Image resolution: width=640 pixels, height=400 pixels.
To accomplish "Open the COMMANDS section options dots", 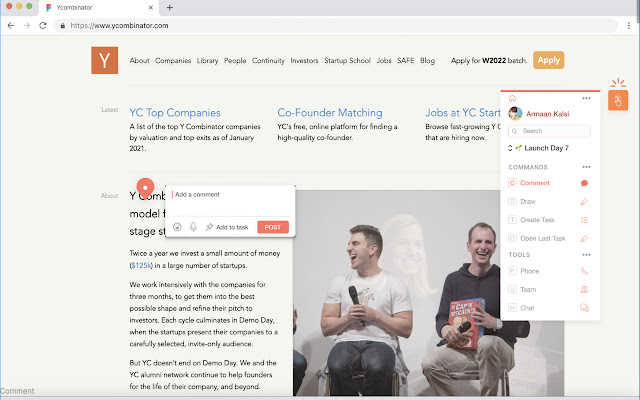I will click(587, 167).
